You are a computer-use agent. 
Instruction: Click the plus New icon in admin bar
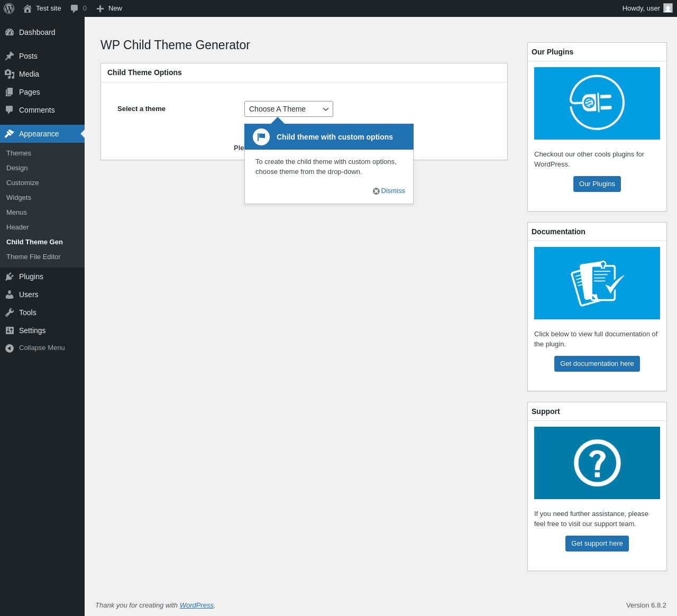100,8
